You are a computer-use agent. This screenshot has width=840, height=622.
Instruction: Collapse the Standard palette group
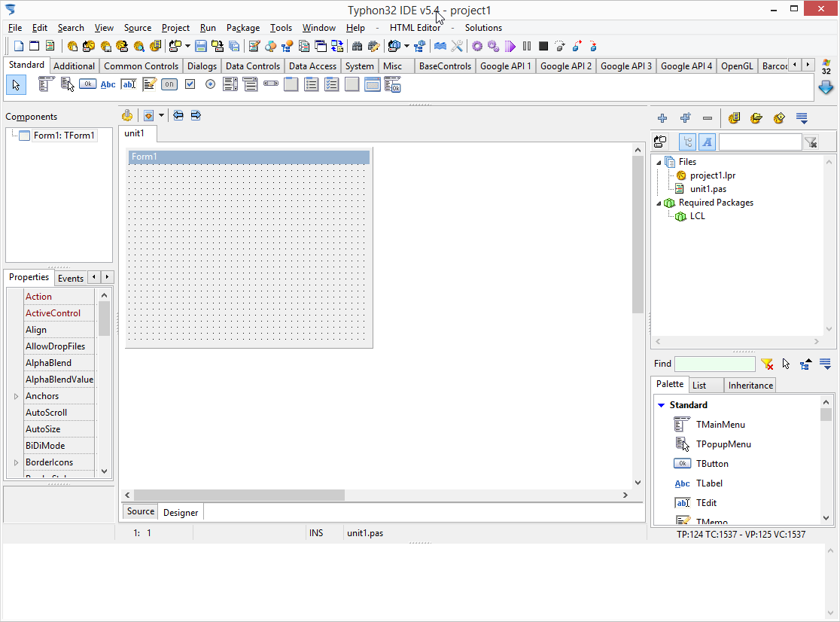(662, 406)
